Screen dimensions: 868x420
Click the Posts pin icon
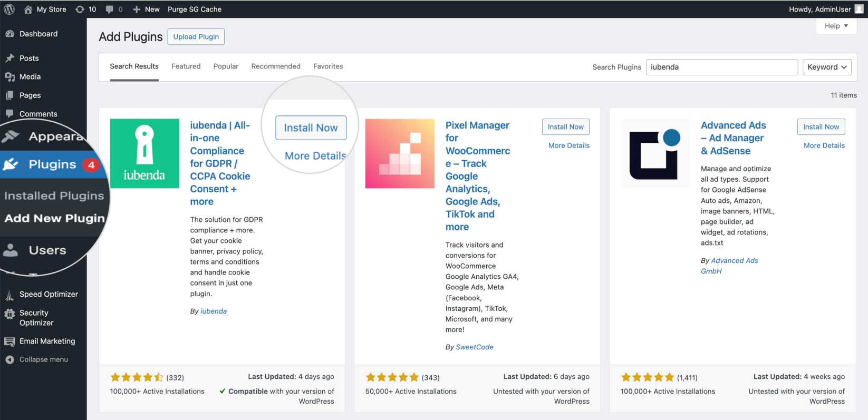(9, 58)
